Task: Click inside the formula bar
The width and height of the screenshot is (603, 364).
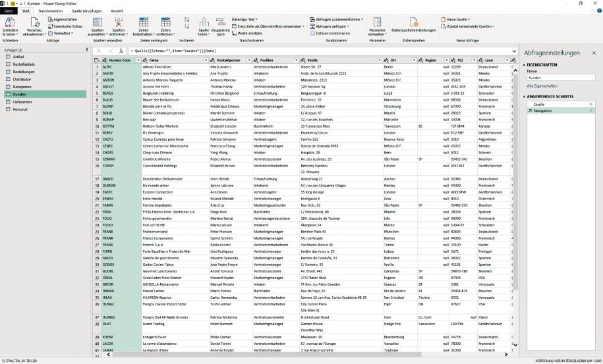Action: click(319, 51)
